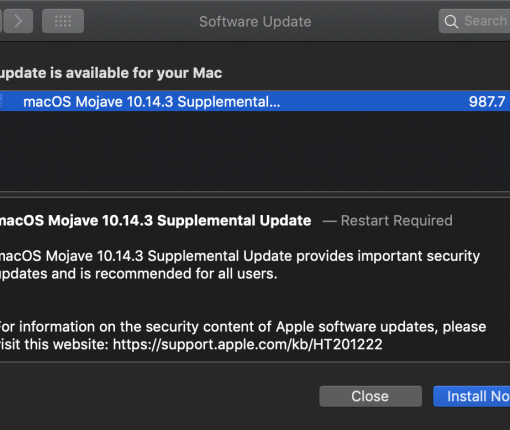The width and height of the screenshot is (510, 430).
Task: Click the 'update is available for your Mac' heading
Action: (111, 73)
